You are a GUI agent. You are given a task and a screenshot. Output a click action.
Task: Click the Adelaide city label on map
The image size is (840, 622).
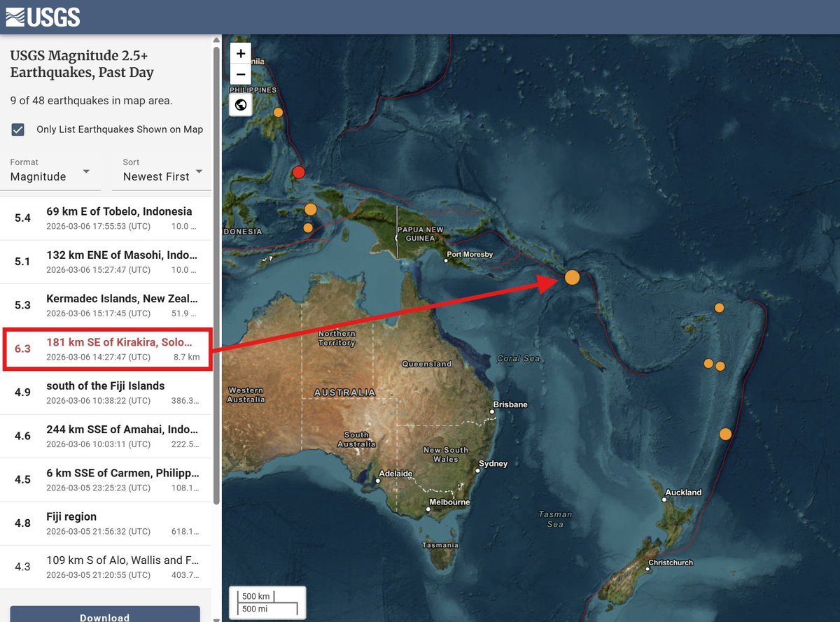395,474
